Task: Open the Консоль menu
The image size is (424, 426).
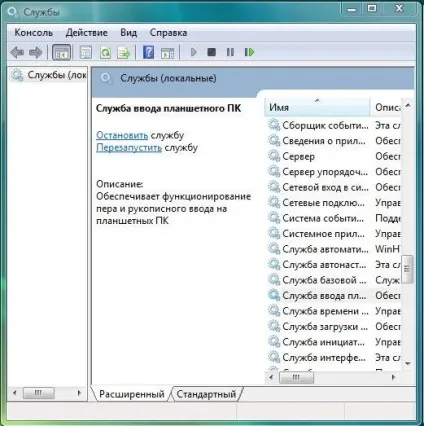Action: point(34,33)
